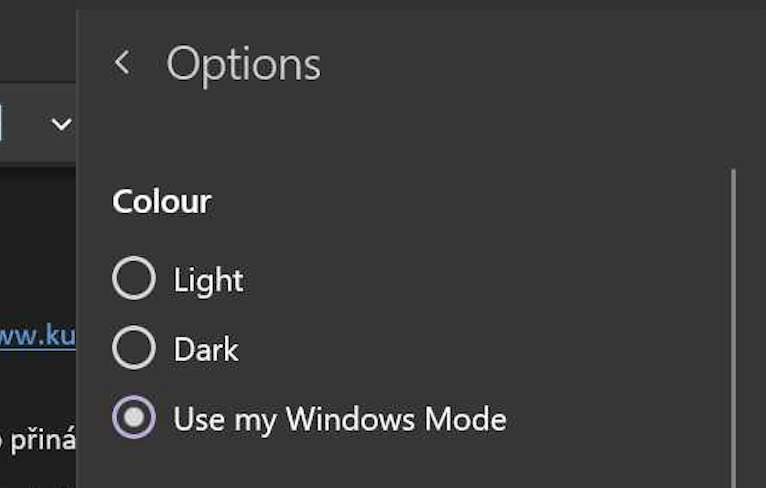Click the Use my Windows Mode label
This screenshot has width=766, height=488.
(339, 419)
